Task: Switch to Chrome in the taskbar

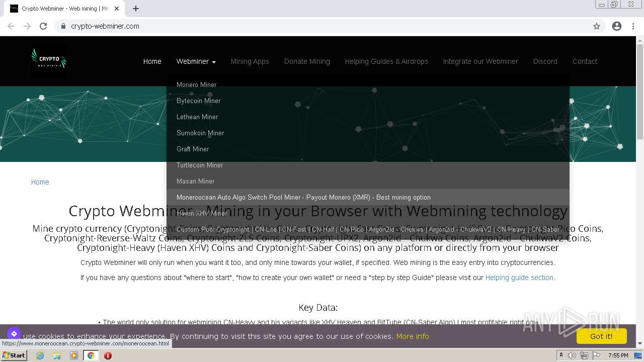Action: (x=91, y=355)
